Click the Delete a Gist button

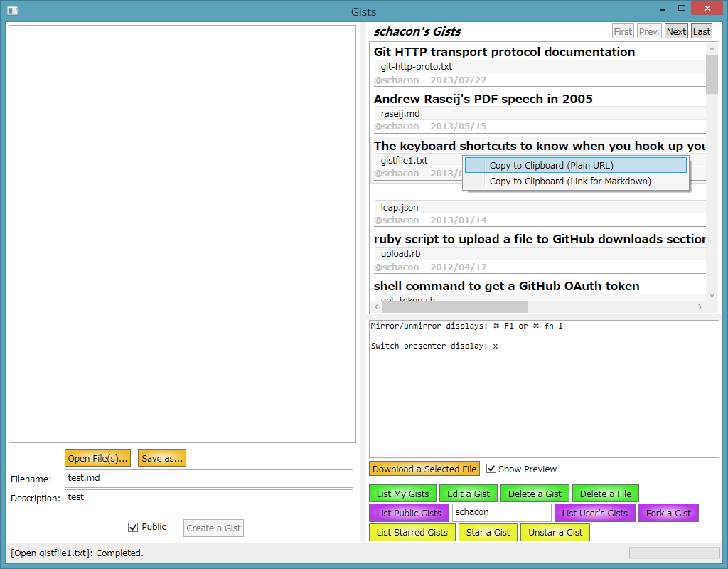point(535,494)
